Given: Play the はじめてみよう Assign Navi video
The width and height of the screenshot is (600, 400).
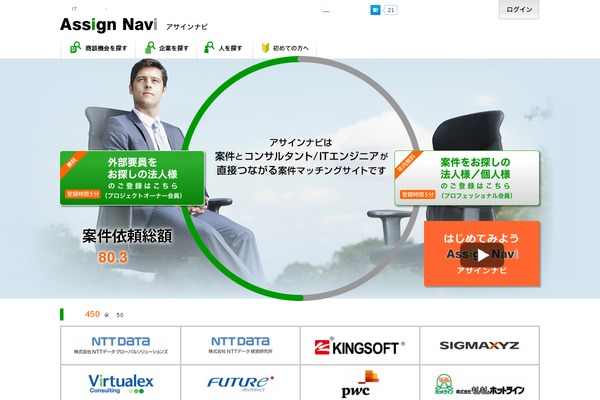Looking at the screenshot, I should 482,255.
